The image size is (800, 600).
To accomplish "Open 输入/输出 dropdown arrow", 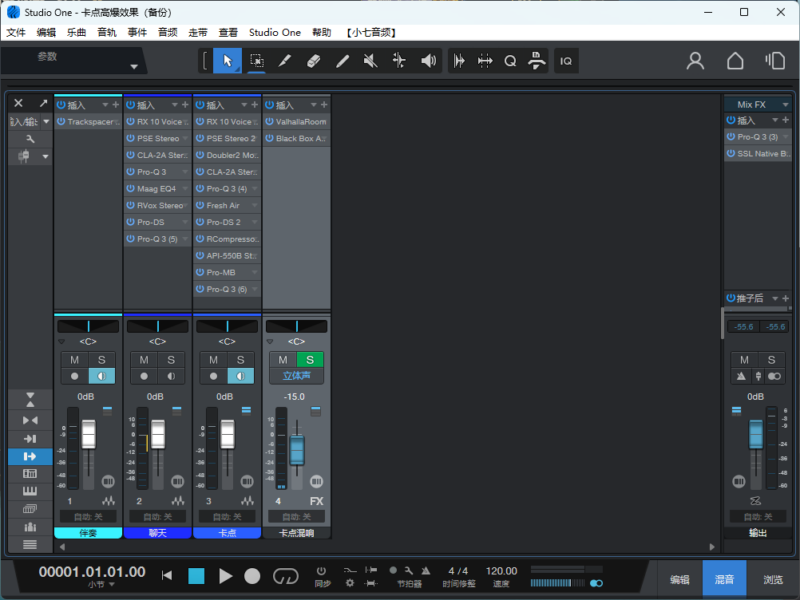I will [46, 121].
